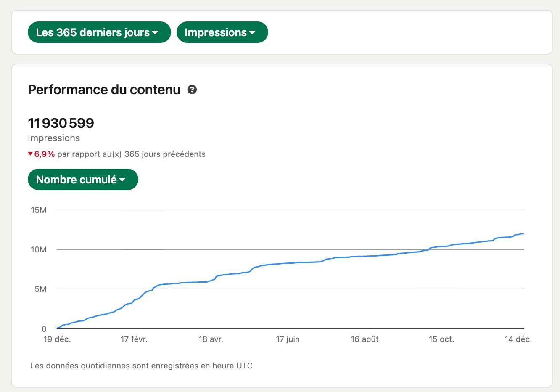This screenshot has width=560, height=392.
Task: Click the "18 avr." date marker
Action: tap(211, 339)
